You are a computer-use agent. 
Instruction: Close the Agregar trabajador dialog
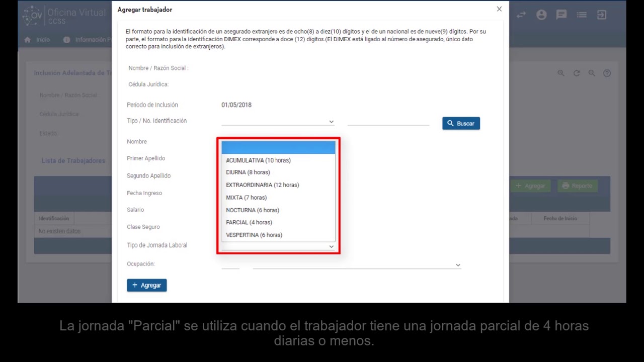pos(499,9)
